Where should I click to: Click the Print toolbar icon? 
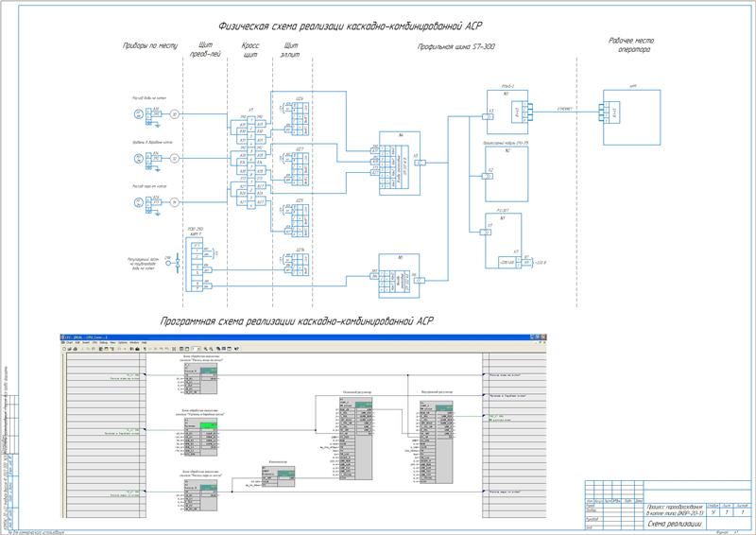pyautogui.click(x=76, y=349)
